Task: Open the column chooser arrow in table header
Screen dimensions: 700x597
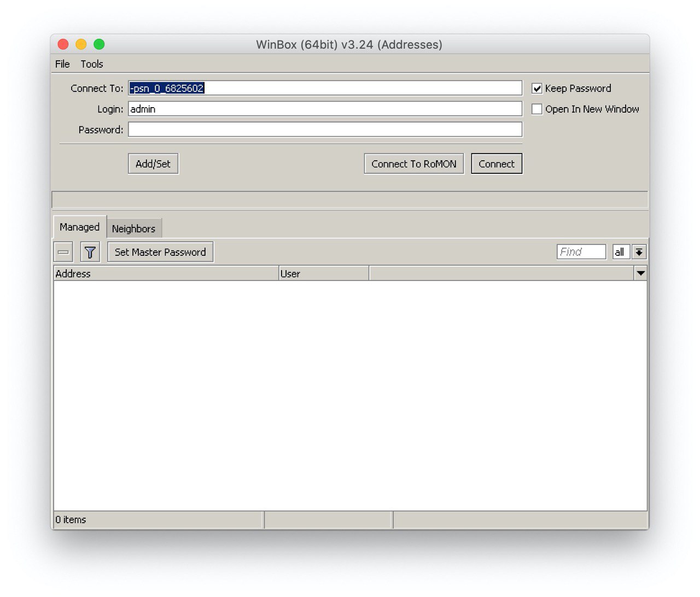Action: point(641,273)
